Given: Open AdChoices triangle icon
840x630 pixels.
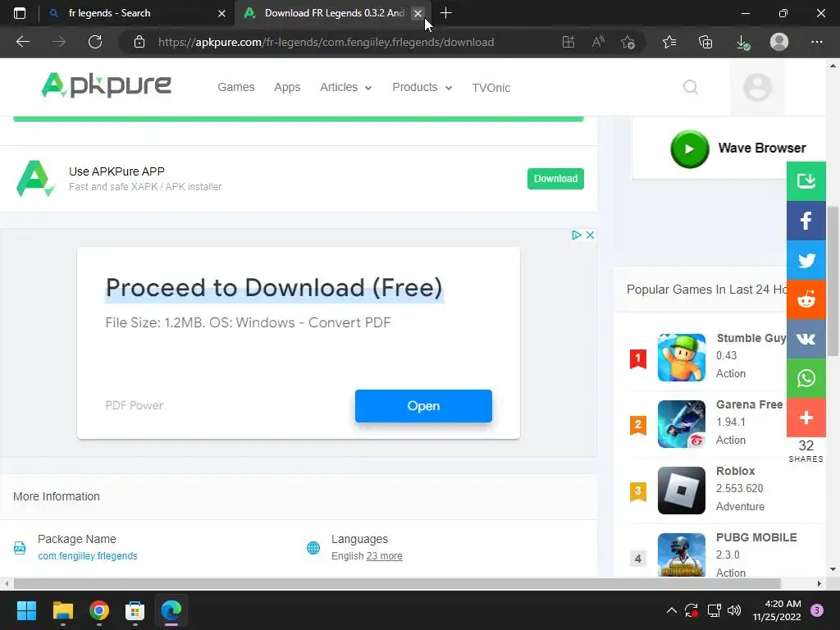Looking at the screenshot, I should click(x=577, y=235).
